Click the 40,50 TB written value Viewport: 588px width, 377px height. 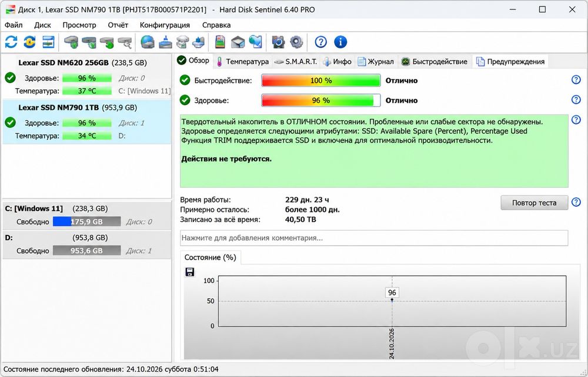[x=300, y=220]
